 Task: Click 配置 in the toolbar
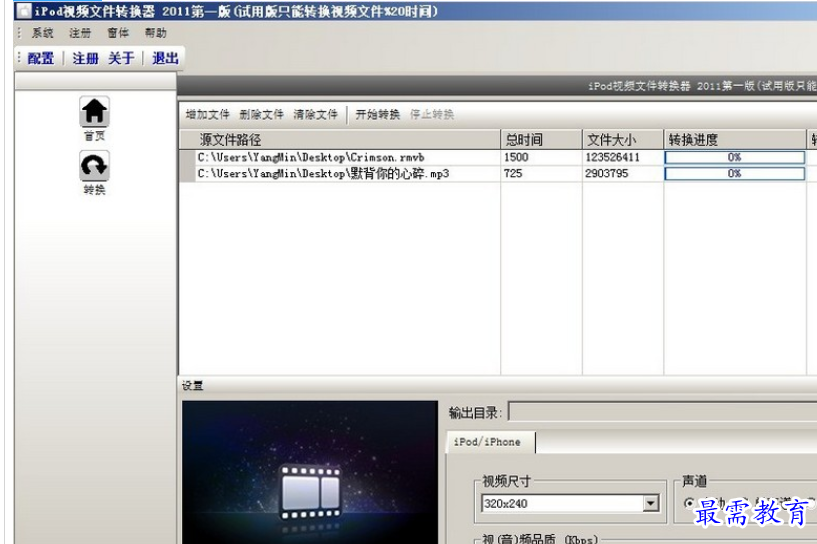click(x=41, y=58)
